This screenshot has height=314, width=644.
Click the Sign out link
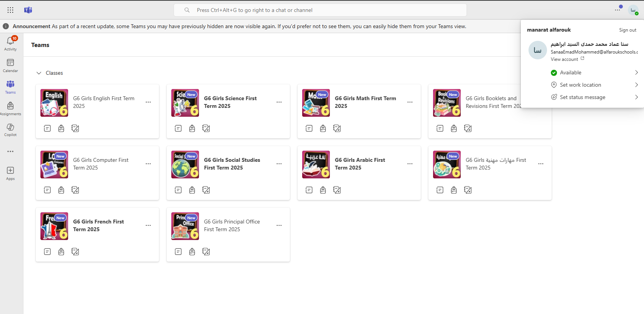click(x=627, y=30)
